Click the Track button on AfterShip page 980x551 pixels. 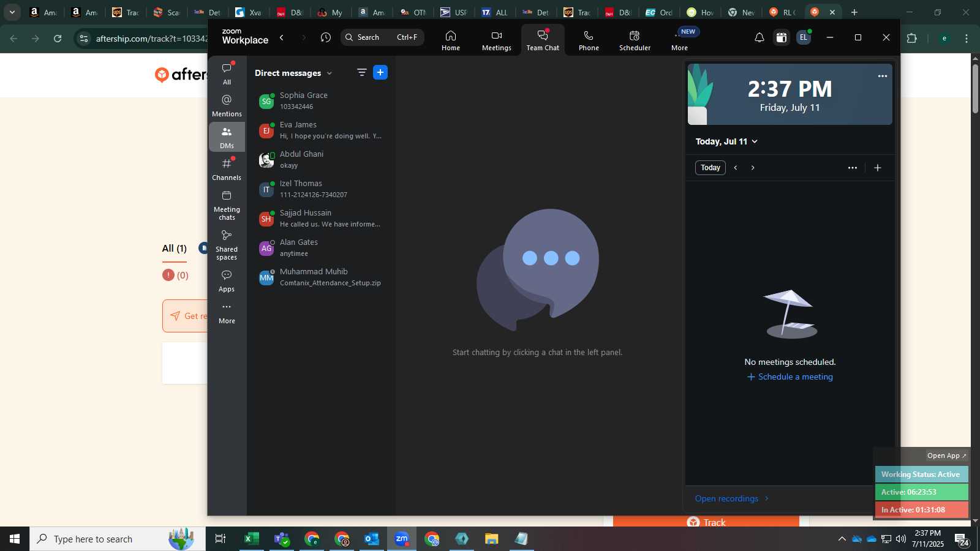(x=706, y=522)
